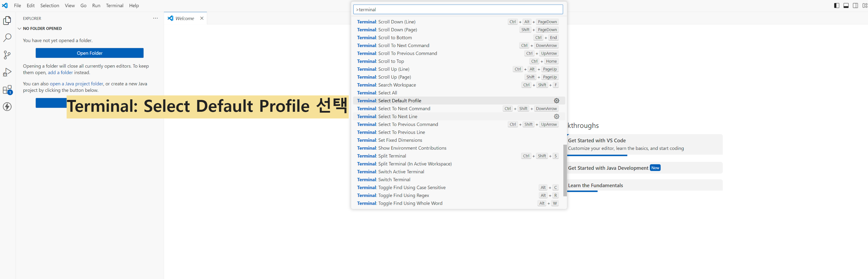This screenshot has width=868, height=279.
Task: Select Terminal: Select To Previous Command
Action: (459, 124)
